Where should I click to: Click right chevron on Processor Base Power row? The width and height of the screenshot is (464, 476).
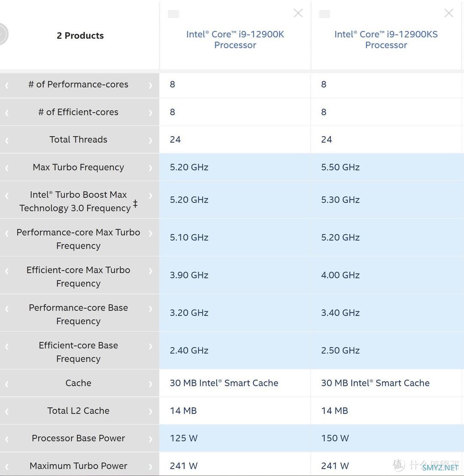point(150,439)
